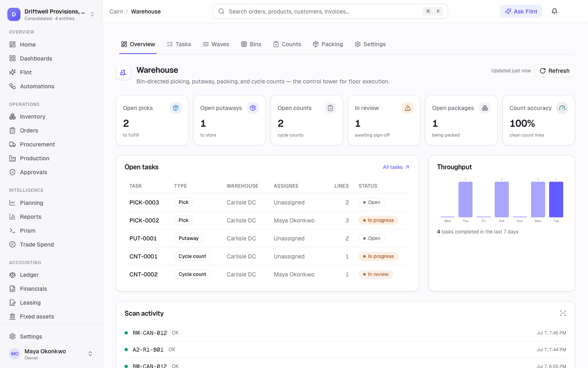Viewport: 588px width, 368px height.
Task: Open the Flint sidebar item
Action: click(51, 72)
